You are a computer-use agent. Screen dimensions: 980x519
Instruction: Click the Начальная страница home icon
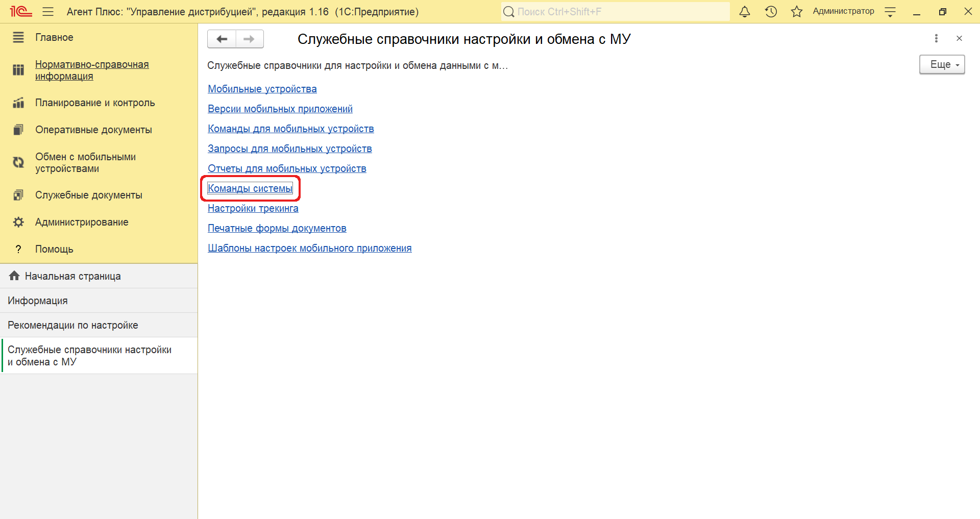pos(14,276)
